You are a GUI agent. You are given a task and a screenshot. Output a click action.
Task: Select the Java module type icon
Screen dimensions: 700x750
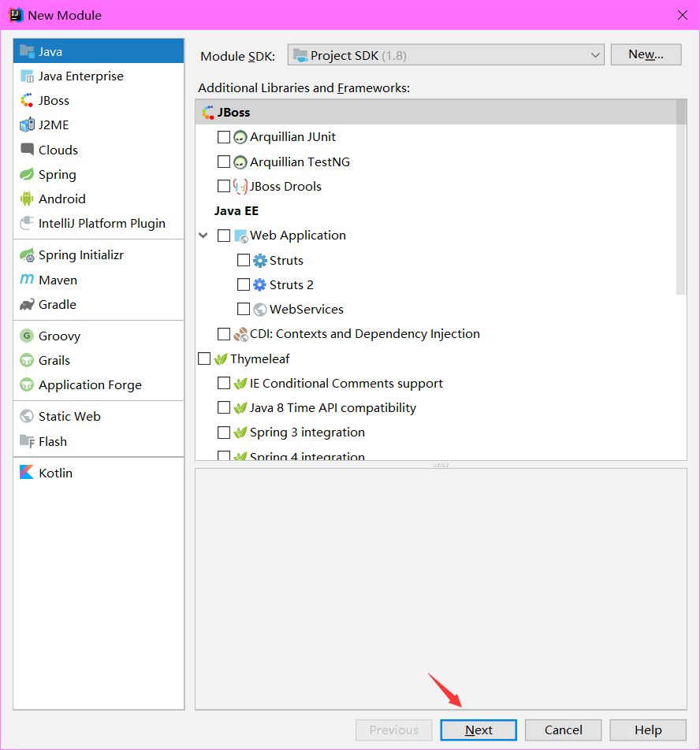27,51
